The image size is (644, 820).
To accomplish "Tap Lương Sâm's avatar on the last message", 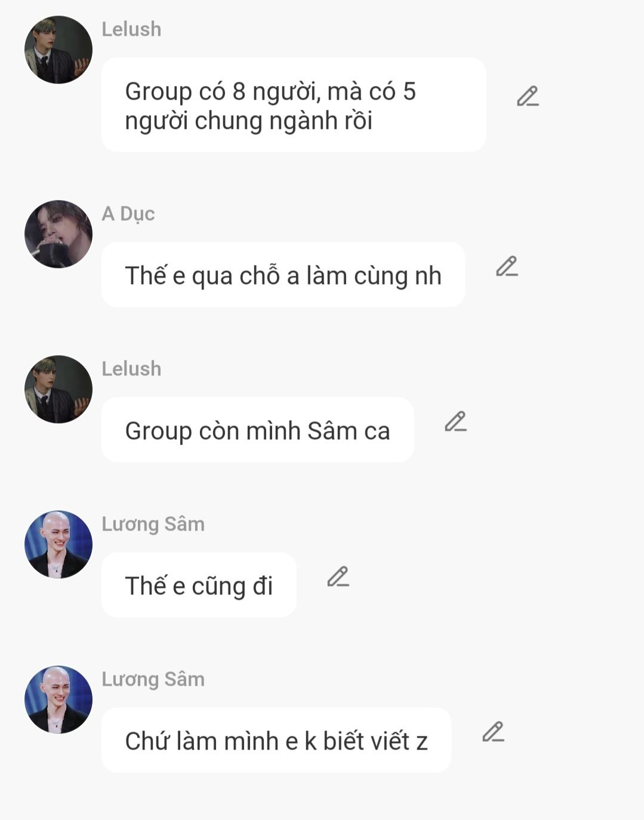I will (x=58, y=699).
